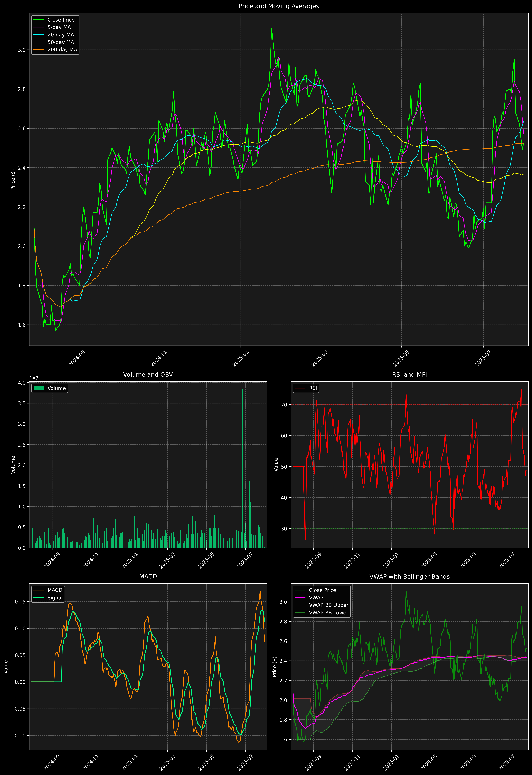Viewport: 532px width, 775px height.
Task: Click the 'VWAP BB Upper' legend entry
Action: click(322, 605)
